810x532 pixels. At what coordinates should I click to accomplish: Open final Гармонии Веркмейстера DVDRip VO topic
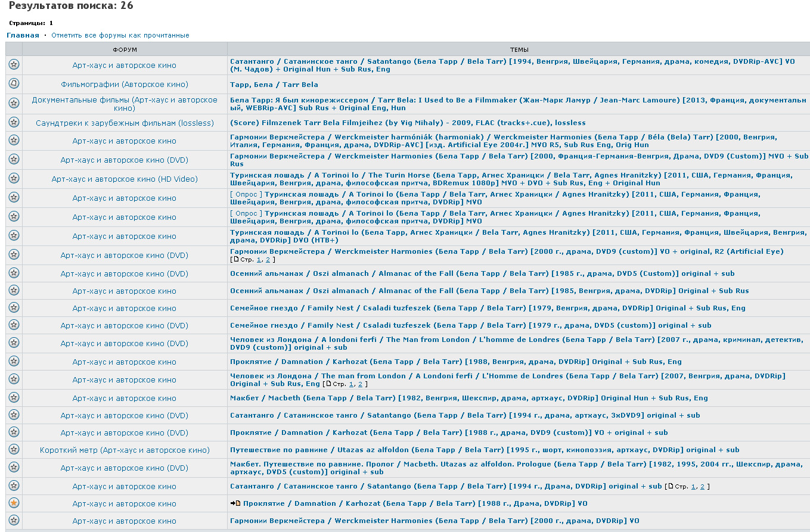[x=435, y=521]
